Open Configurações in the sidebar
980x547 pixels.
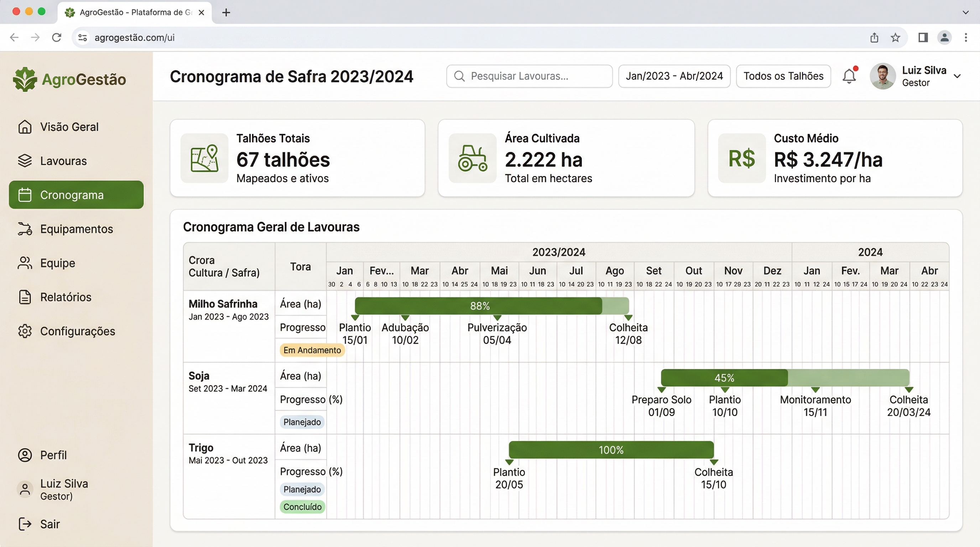(77, 331)
